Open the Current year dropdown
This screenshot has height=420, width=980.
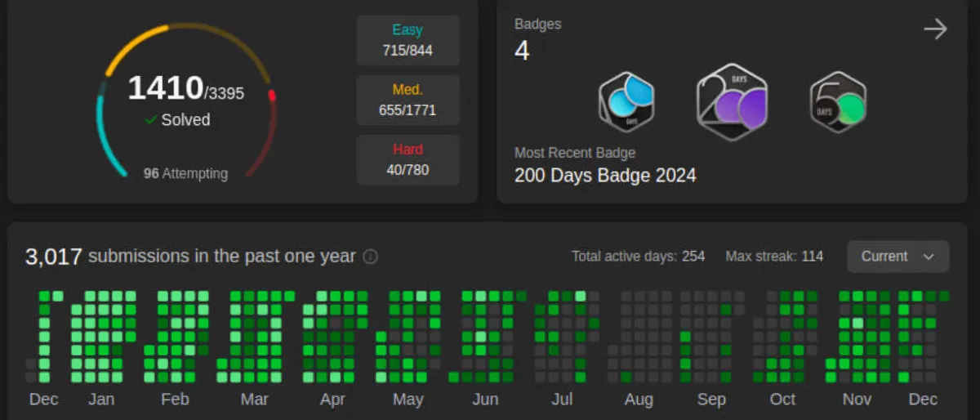(898, 257)
